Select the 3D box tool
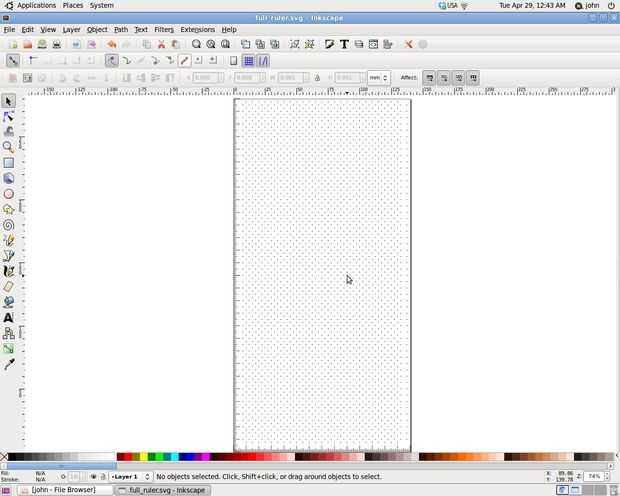 pos(9,178)
